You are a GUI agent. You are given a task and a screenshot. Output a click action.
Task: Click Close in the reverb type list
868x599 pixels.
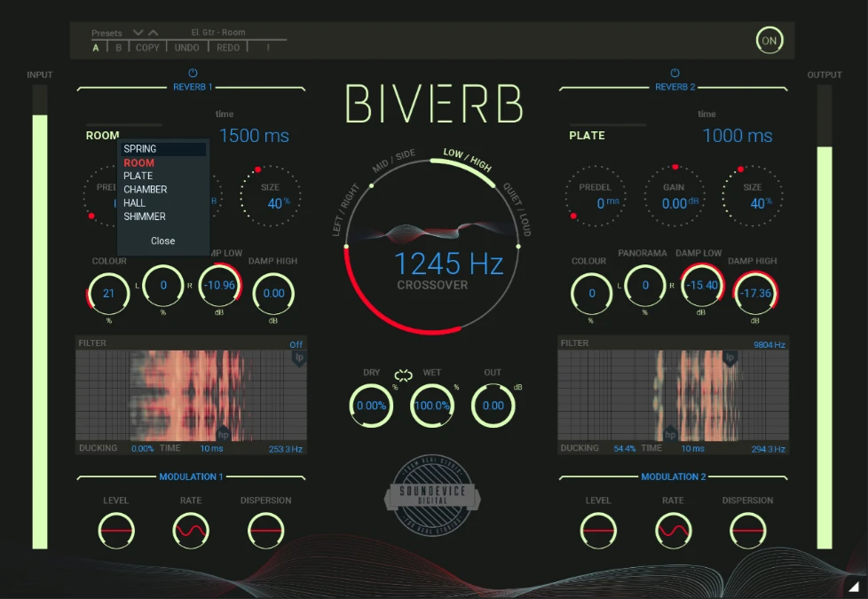pyautogui.click(x=163, y=240)
